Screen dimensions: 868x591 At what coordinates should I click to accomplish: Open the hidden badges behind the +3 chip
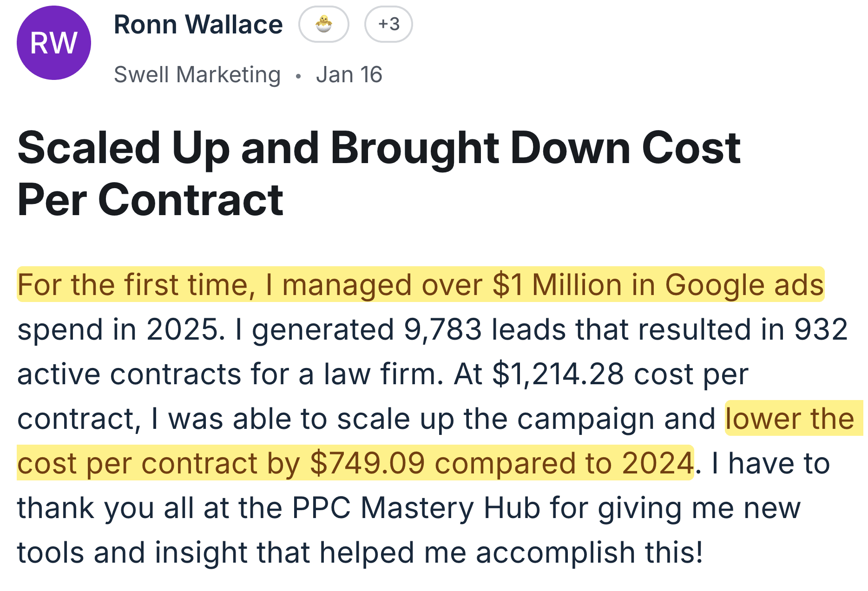tap(388, 25)
